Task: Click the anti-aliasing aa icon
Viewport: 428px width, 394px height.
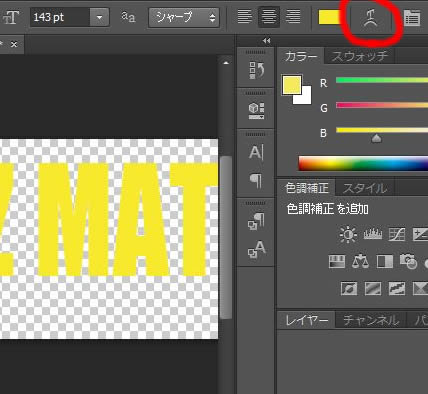Action: click(x=128, y=17)
